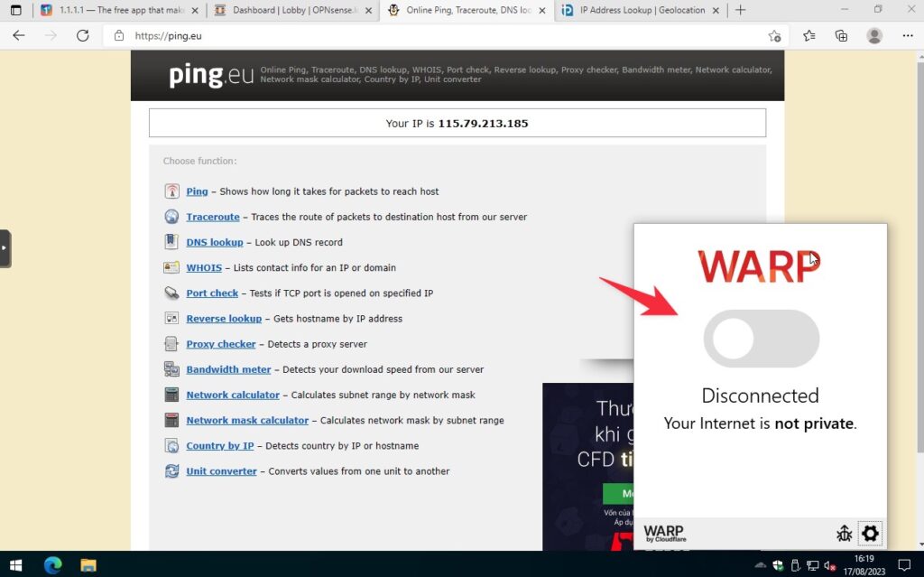Select the IP address 115.79.213.185 text
This screenshot has width=924, height=577.
[x=484, y=124]
